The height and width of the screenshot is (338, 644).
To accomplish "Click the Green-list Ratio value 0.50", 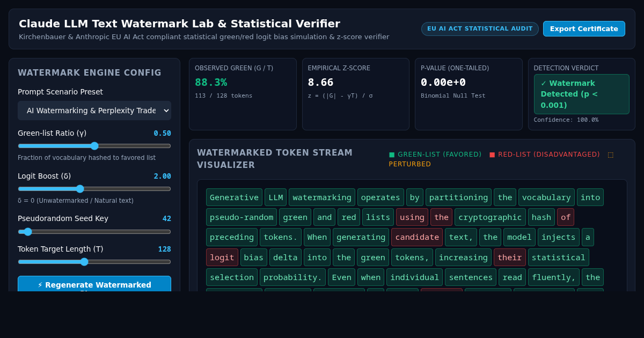I will point(162,133).
